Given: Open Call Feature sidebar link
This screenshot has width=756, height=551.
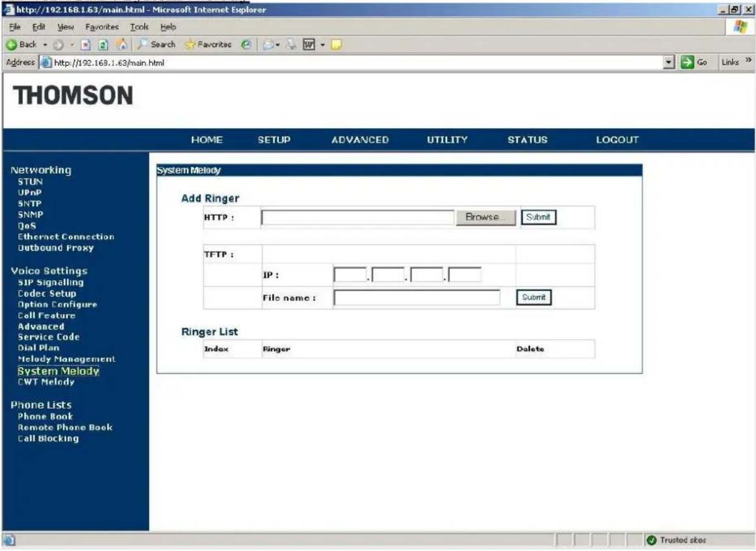Looking at the screenshot, I should click(x=46, y=315).
